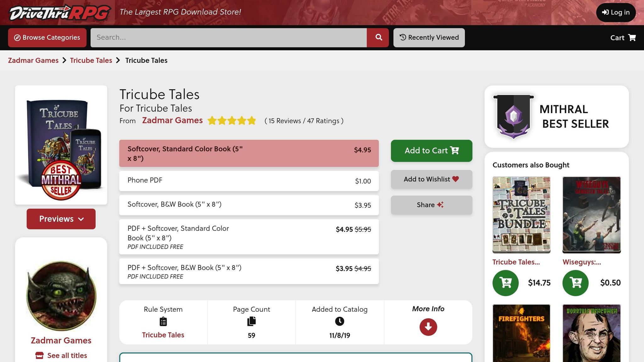Click the Tricube Tales... product title link
Image resolution: width=644 pixels, height=362 pixels.
pyautogui.click(x=516, y=262)
